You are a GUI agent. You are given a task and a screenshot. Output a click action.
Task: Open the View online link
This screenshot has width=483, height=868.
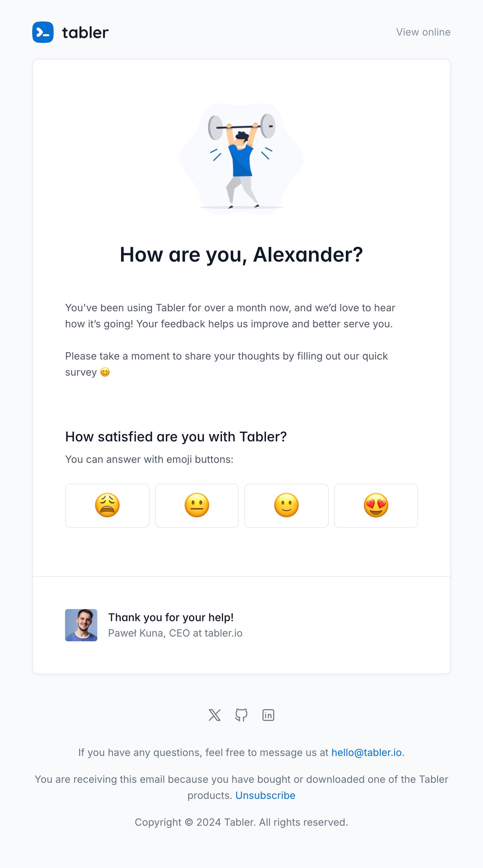coord(423,32)
